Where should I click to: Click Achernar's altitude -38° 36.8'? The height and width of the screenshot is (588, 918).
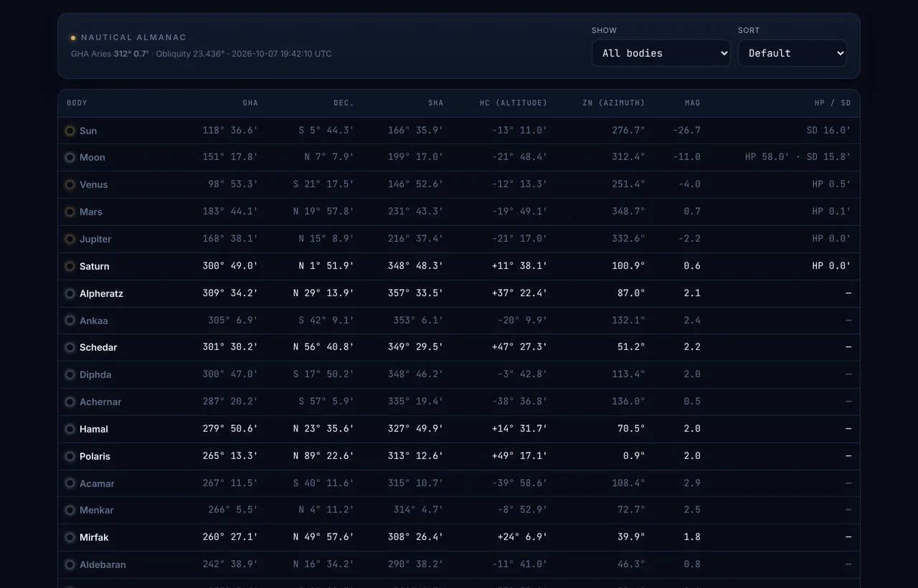click(519, 402)
